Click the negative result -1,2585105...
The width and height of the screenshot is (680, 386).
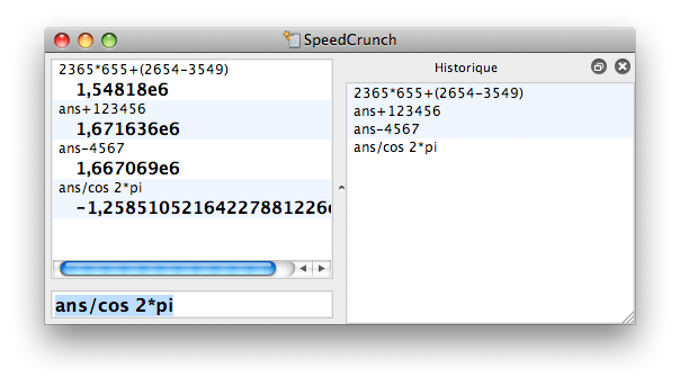coord(203,208)
